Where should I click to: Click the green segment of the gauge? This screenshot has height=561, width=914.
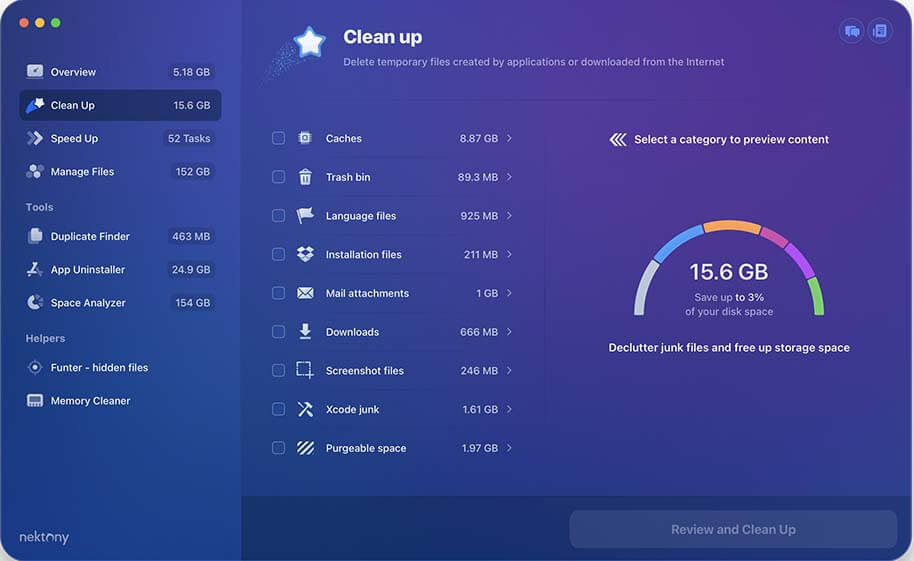pos(816,297)
